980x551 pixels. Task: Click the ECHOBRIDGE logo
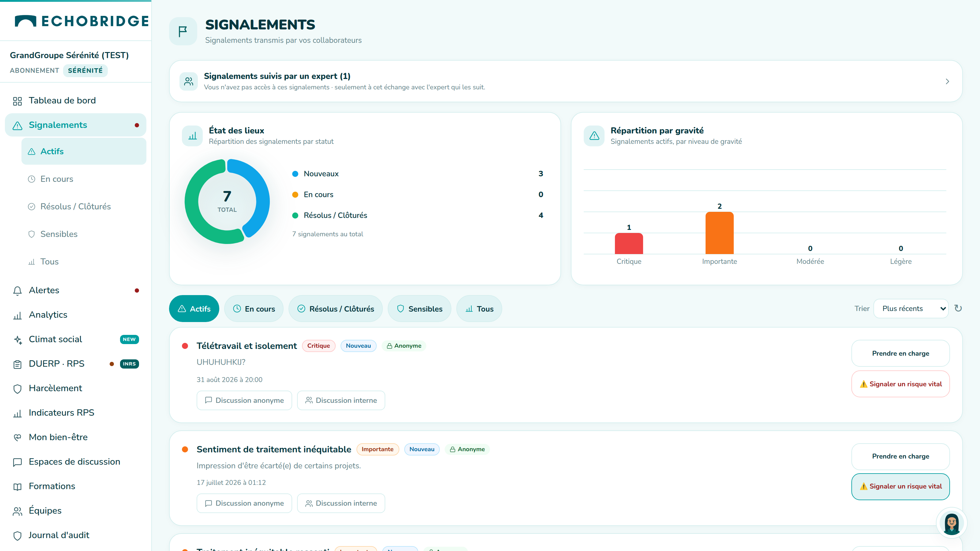(81, 21)
